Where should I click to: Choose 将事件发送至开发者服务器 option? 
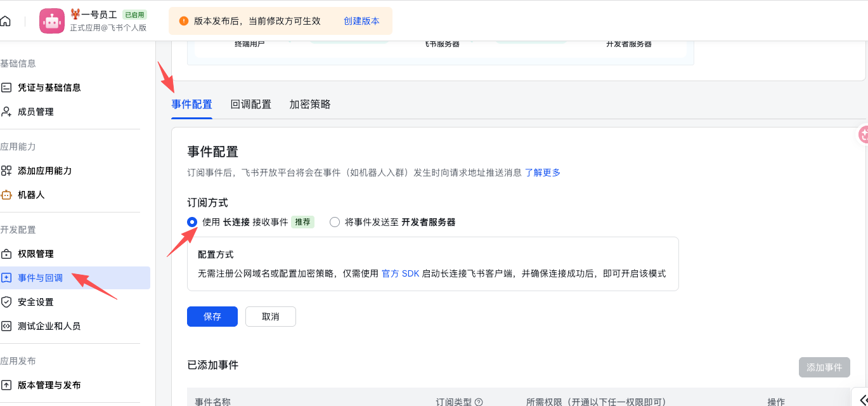(x=334, y=221)
